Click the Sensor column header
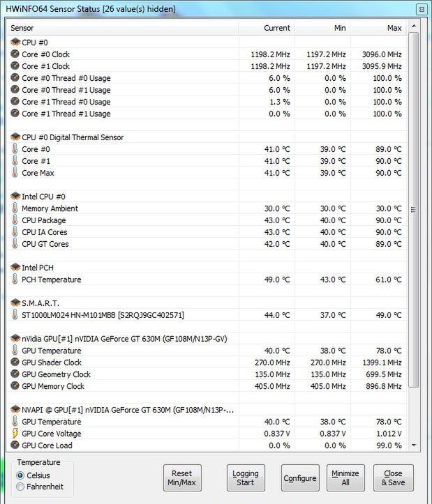432x504 pixels. (123, 28)
